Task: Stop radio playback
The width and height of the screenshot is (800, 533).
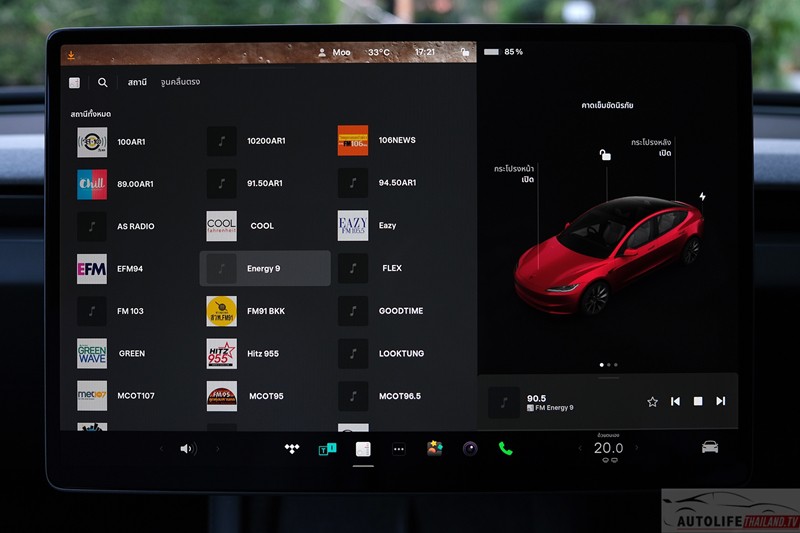Action: coord(698,401)
